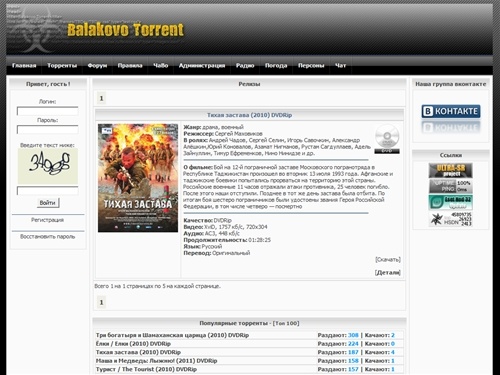Click the Ссылки panel header

pyautogui.click(x=451, y=155)
